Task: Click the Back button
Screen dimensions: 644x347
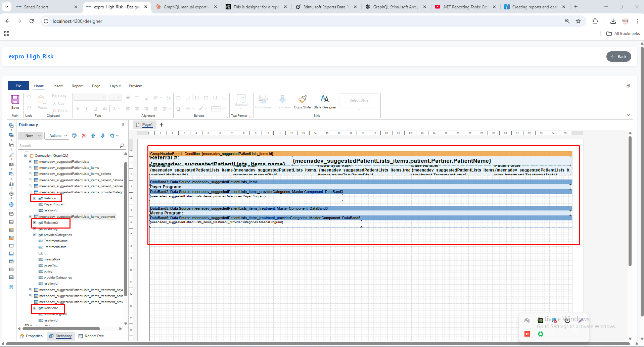Action: (x=618, y=57)
